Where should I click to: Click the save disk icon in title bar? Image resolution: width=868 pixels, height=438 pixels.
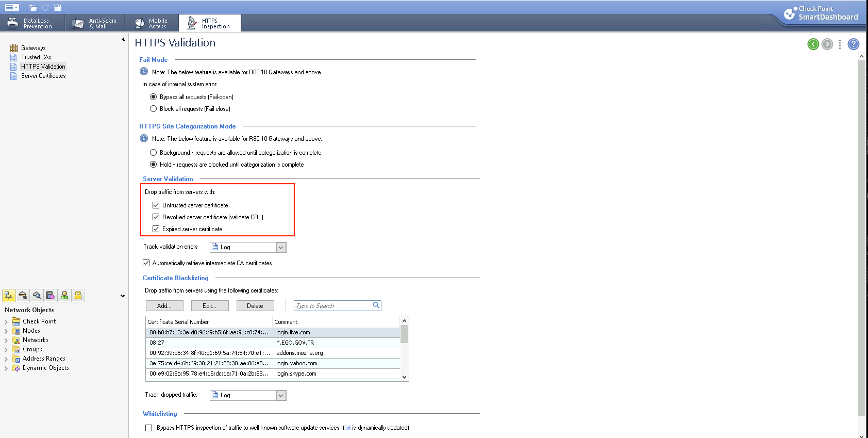[x=58, y=7]
